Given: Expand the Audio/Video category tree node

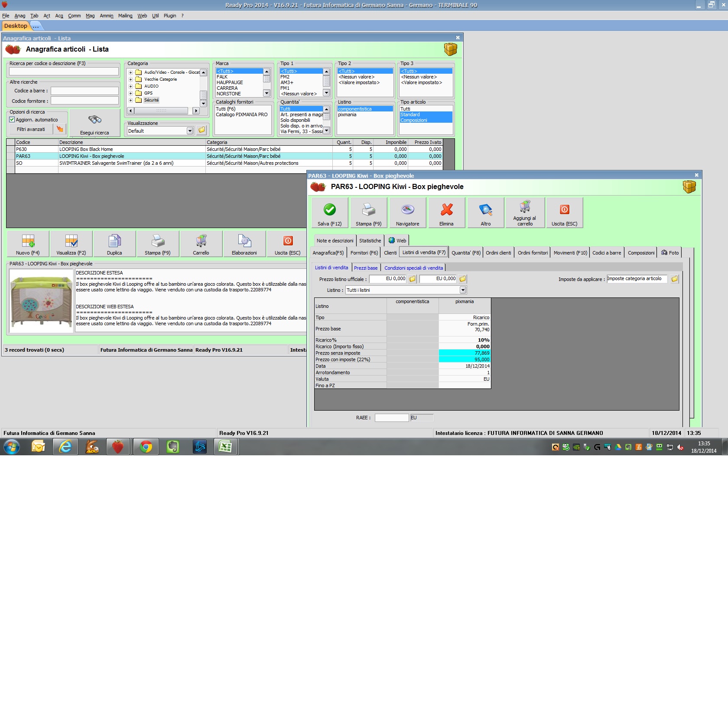Looking at the screenshot, I should click(130, 72).
